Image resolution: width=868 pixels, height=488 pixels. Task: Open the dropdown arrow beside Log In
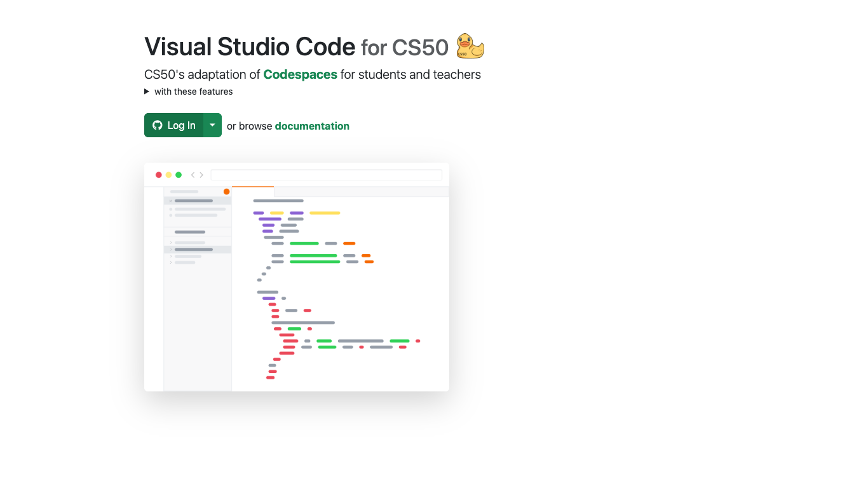point(212,125)
